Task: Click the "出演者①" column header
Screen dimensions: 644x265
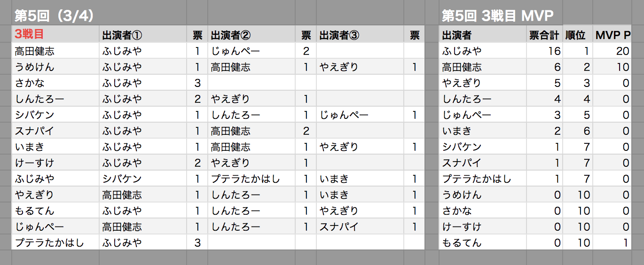Action: [x=142, y=35]
